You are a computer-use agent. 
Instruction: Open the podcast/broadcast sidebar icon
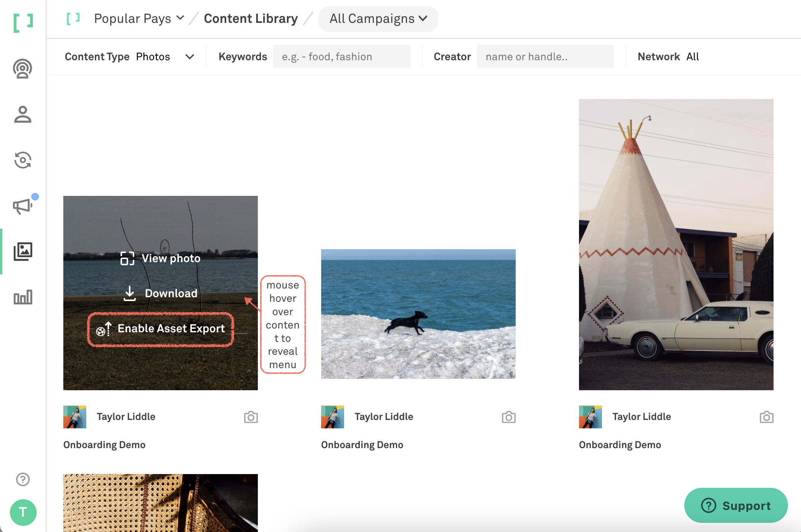pos(23,69)
